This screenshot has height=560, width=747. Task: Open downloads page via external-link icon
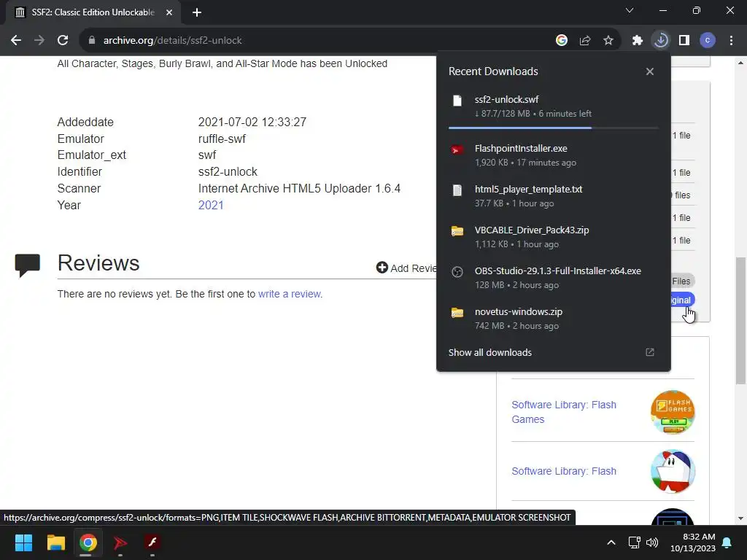coord(650,352)
